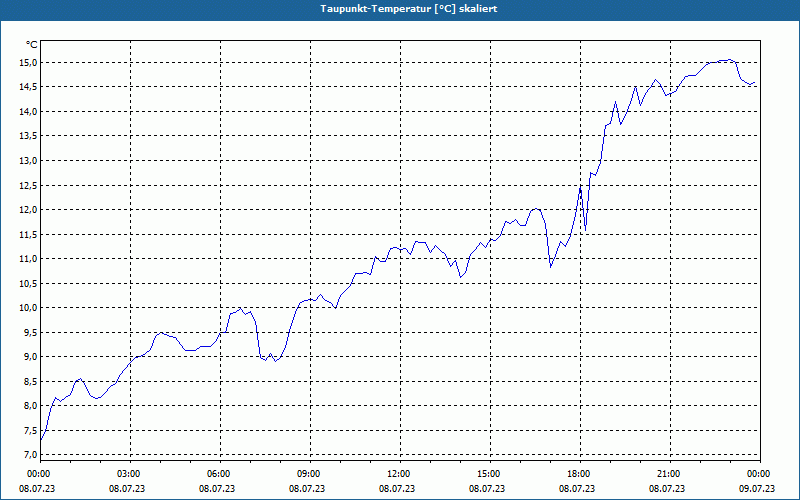Image resolution: width=800 pixels, height=500 pixels.
Task: Click the 13,5 y-axis value
Action: [x=29, y=136]
